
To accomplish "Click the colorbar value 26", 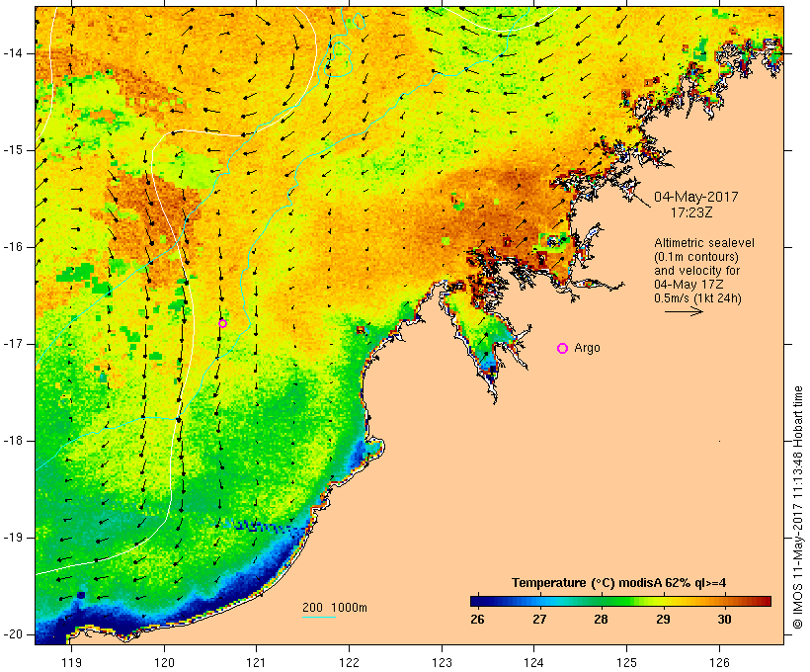I will (x=477, y=620).
